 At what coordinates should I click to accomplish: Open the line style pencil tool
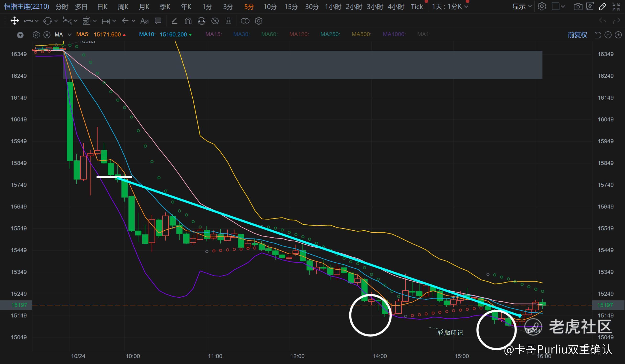[175, 21]
